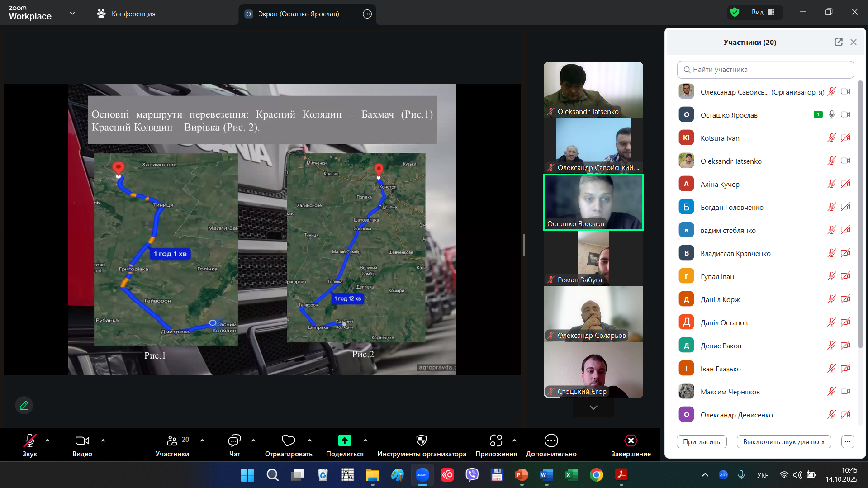This screenshot has width=868, height=488.
Task: Click the green encryption shield icon
Action: point(735,12)
